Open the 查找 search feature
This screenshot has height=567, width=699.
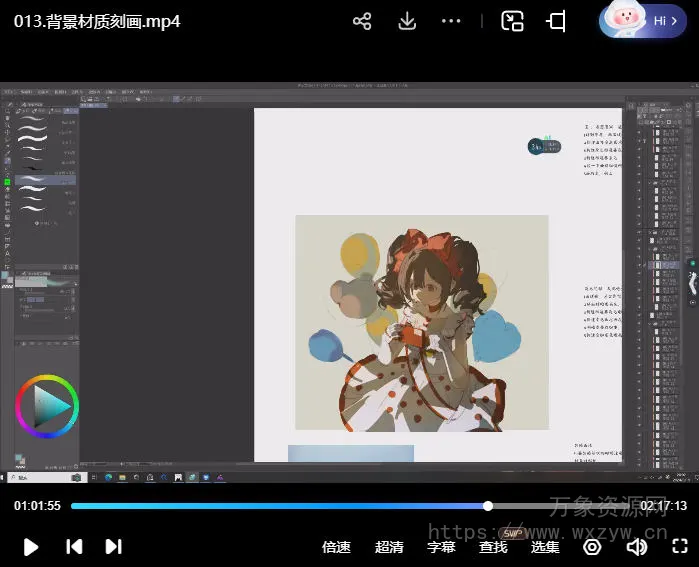coord(493,547)
